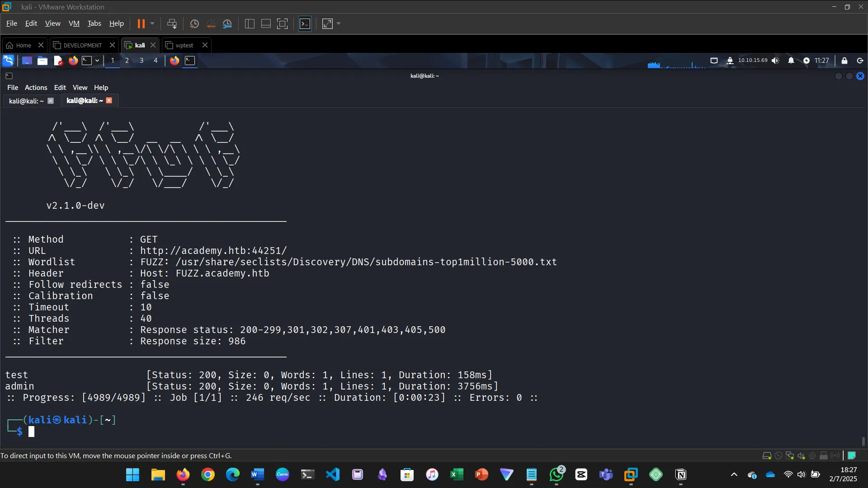Revert the VM to its snapshot

[x=211, y=23]
